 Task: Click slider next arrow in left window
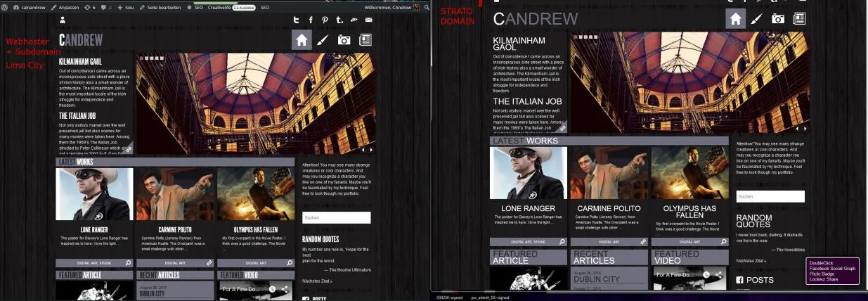point(371,149)
